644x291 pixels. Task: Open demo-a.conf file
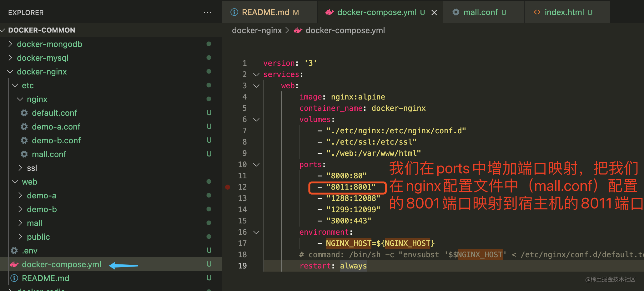111,126
